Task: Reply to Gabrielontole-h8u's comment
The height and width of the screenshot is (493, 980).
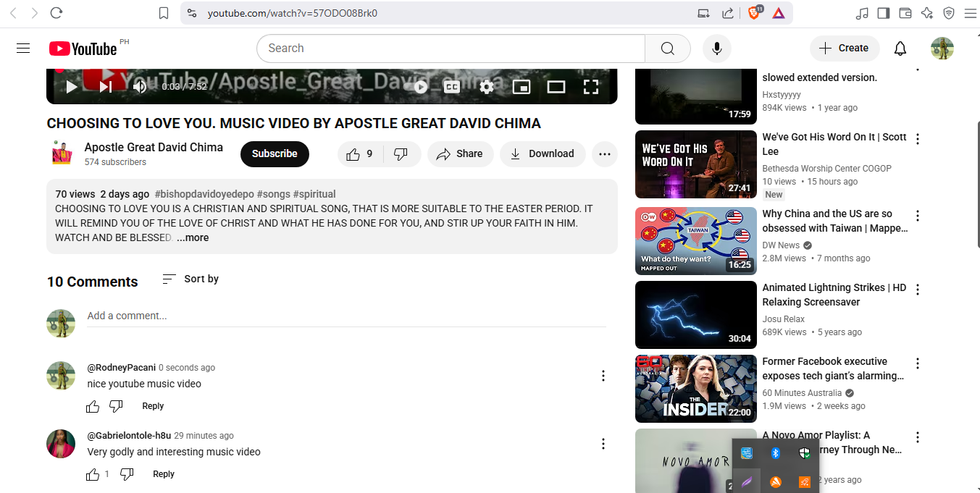Action: [164, 474]
